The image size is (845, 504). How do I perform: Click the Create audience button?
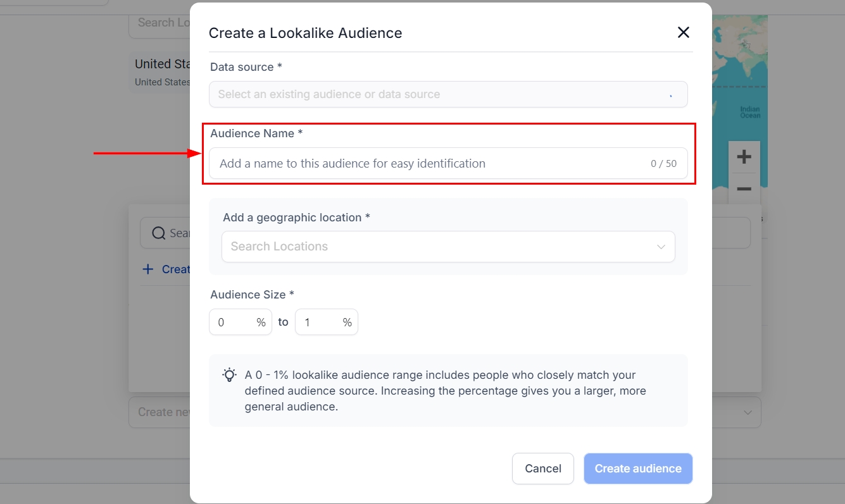pos(637,469)
